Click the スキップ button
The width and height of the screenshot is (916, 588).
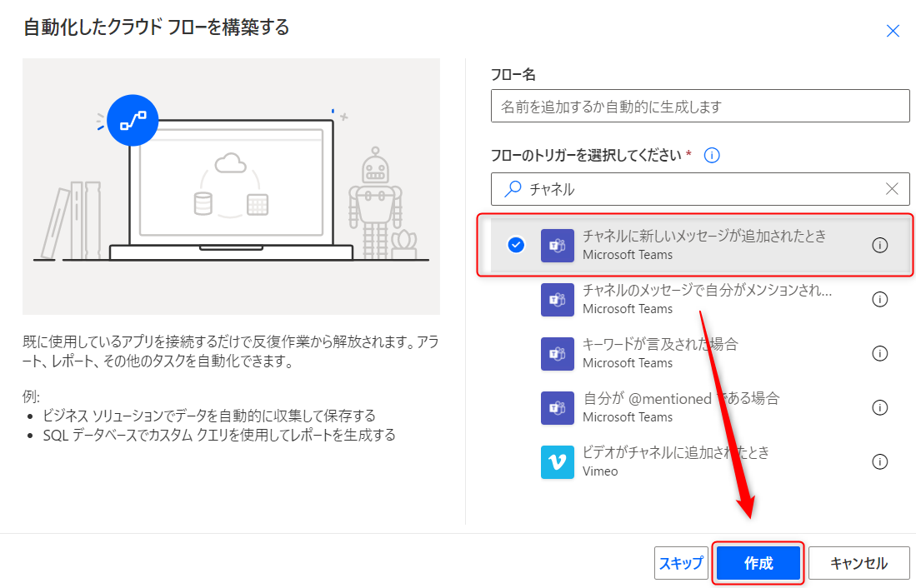click(x=681, y=562)
